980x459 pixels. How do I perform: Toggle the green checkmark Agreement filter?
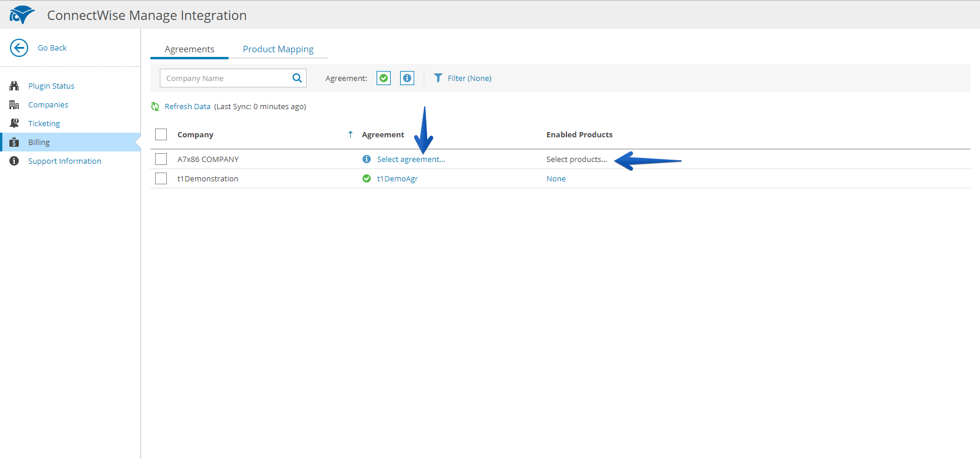pos(384,78)
